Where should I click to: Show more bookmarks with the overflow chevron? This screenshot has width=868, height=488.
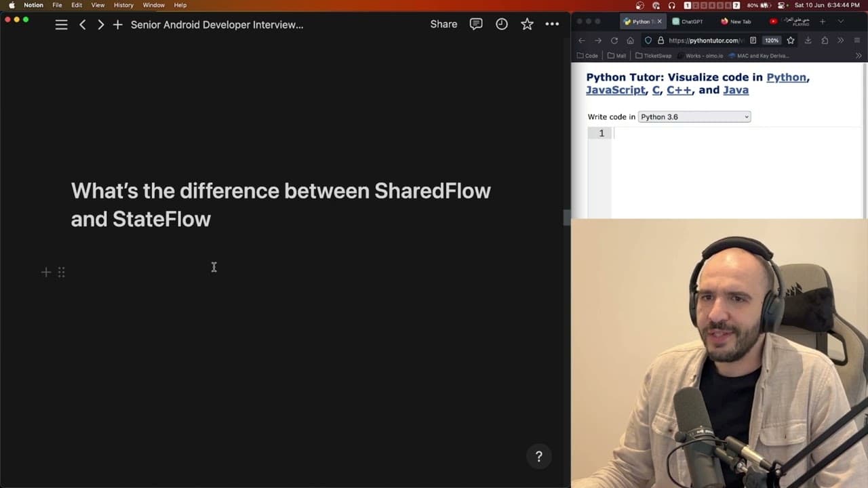tap(859, 56)
